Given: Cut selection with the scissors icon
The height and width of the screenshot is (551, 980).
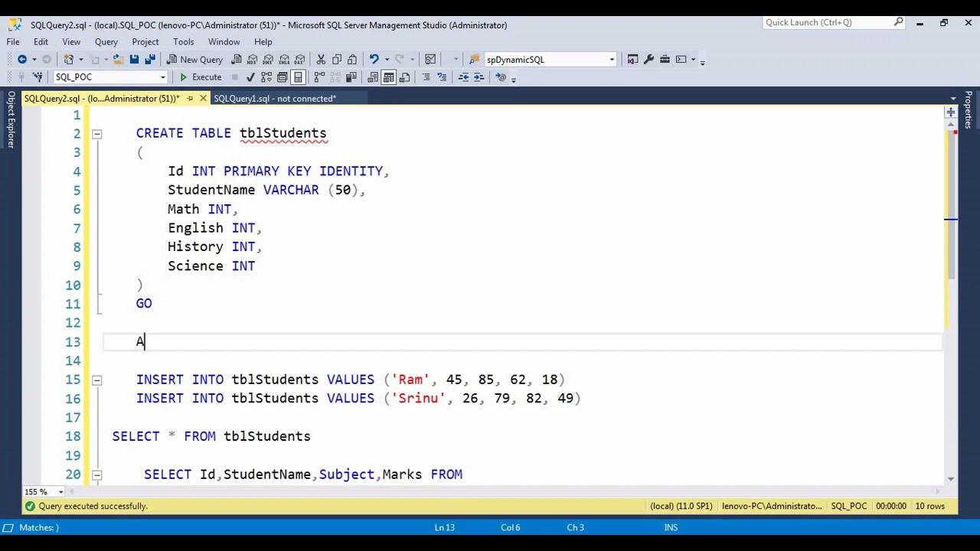Looking at the screenshot, I should pos(321,59).
